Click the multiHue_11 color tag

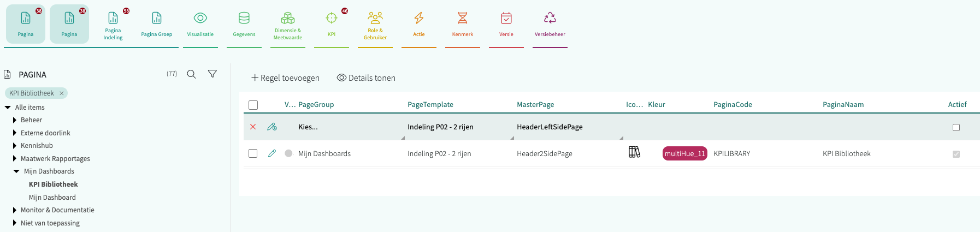point(684,153)
